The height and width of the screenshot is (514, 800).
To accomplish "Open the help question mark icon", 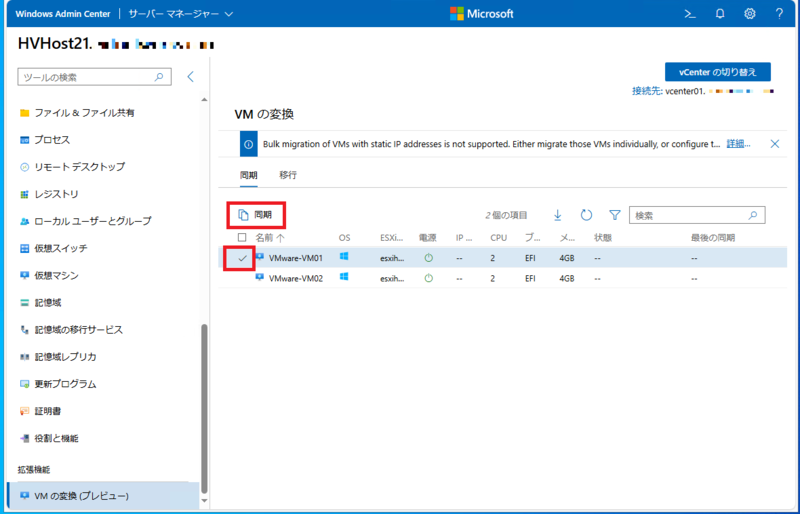I will (779, 14).
